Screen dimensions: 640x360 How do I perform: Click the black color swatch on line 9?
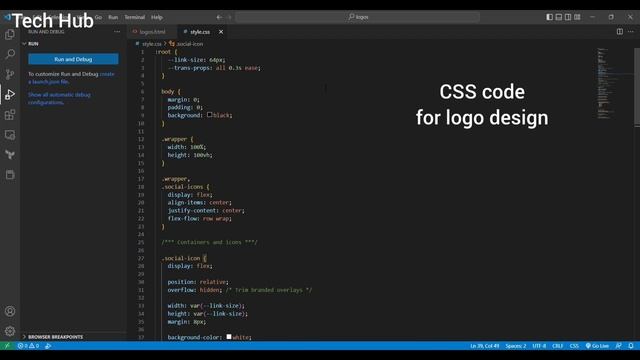pos(209,115)
